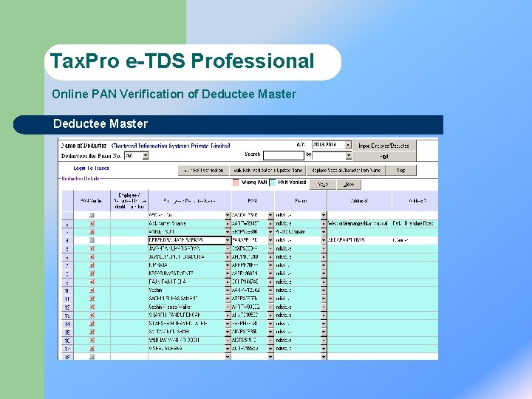
Task: Open the name dropdown in blank row 18
Action: (x=228, y=357)
